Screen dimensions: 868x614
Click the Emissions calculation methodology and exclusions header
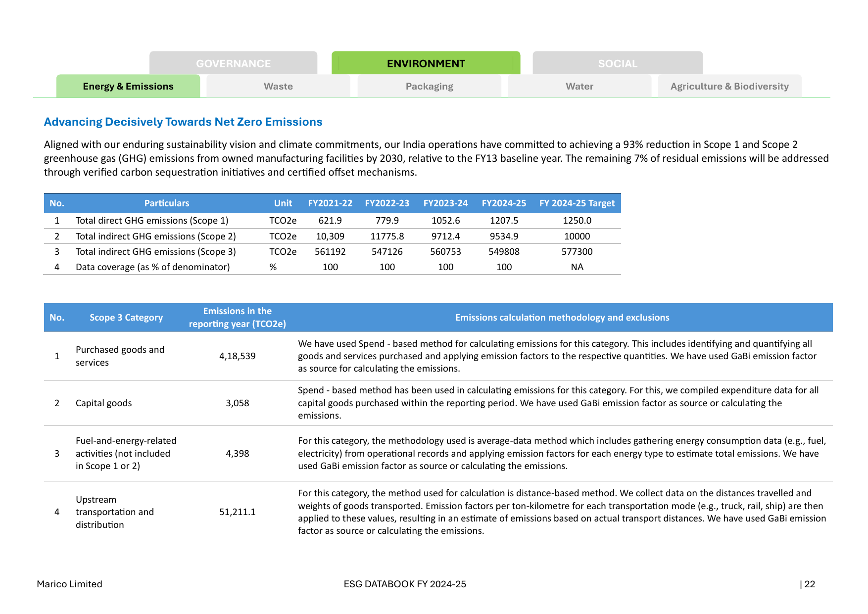click(562, 318)
